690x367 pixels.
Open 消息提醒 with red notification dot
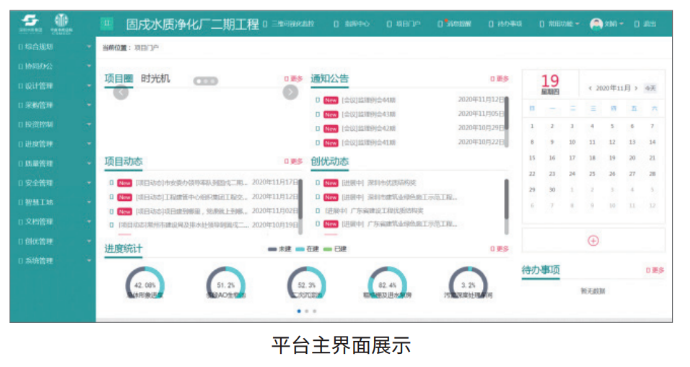point(455,24)
